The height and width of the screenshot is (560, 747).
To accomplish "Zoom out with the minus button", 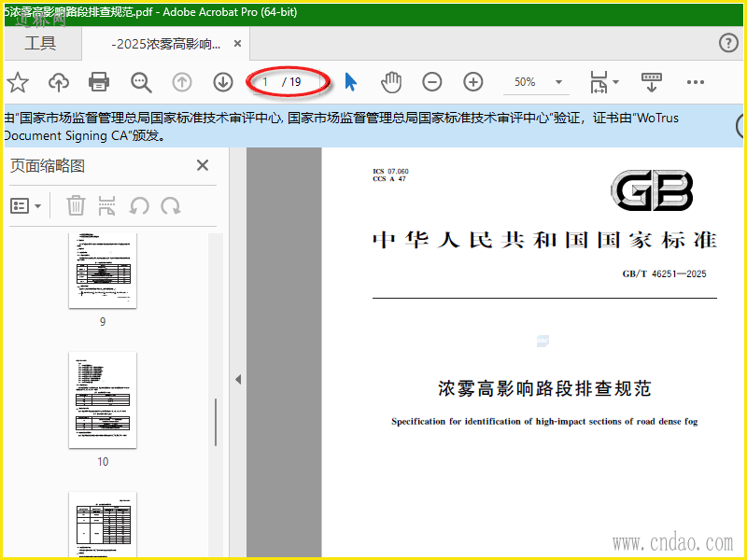I will (432, 82).
